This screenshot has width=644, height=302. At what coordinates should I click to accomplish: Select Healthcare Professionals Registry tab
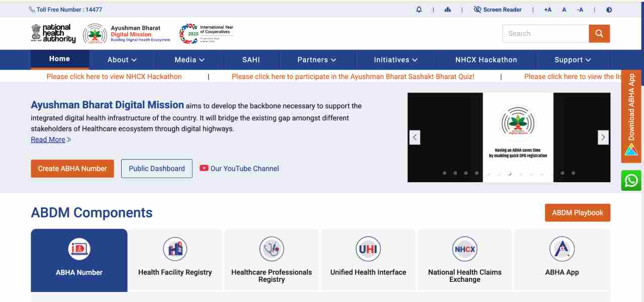point(272,260)
